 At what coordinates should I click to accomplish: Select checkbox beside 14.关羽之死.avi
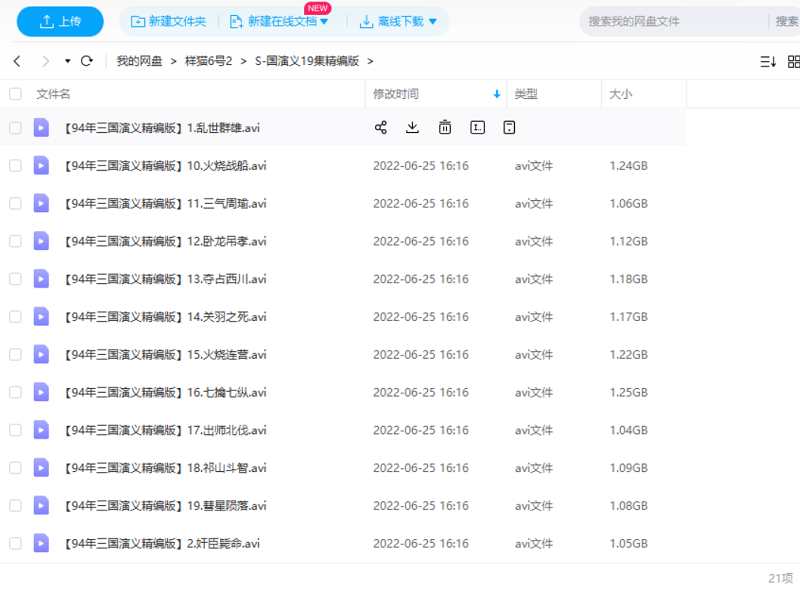15,317
